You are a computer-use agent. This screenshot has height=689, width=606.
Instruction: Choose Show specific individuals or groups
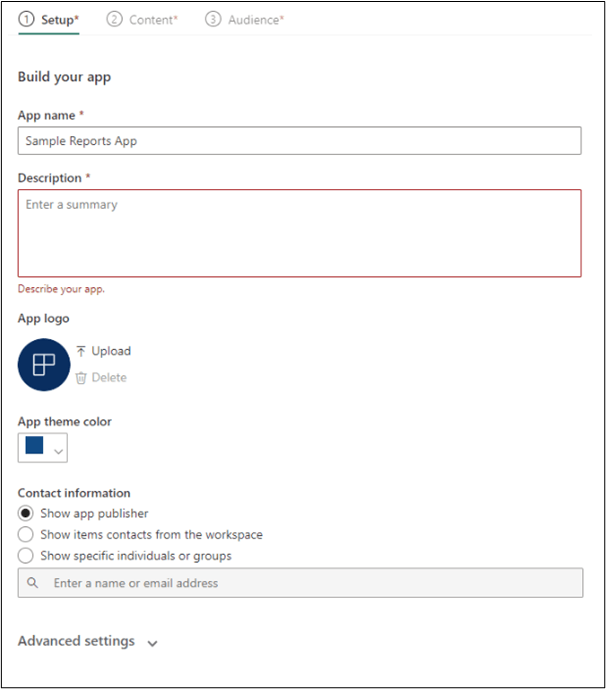pos(26,556)
